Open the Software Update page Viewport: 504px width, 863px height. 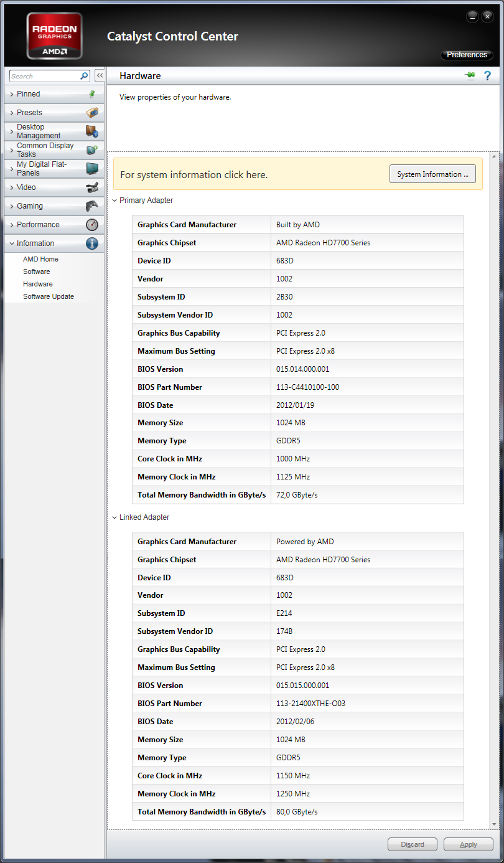pyautogui.click(x=49, y=296)
